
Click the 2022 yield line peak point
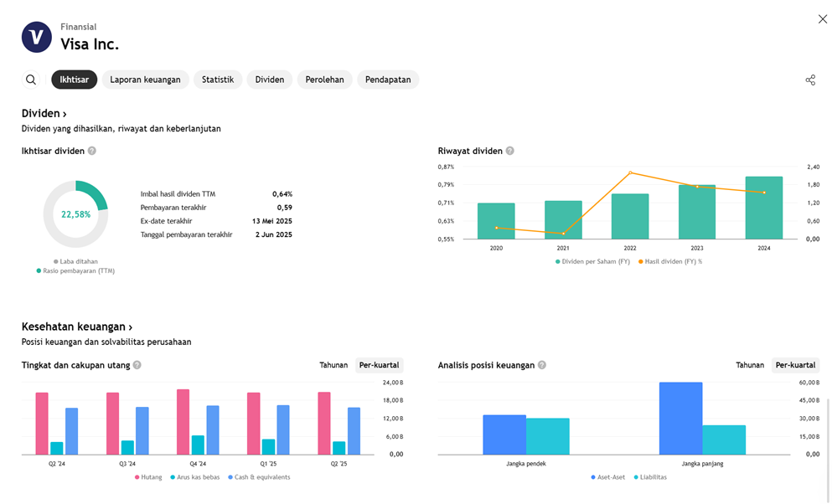coord(630,172)
